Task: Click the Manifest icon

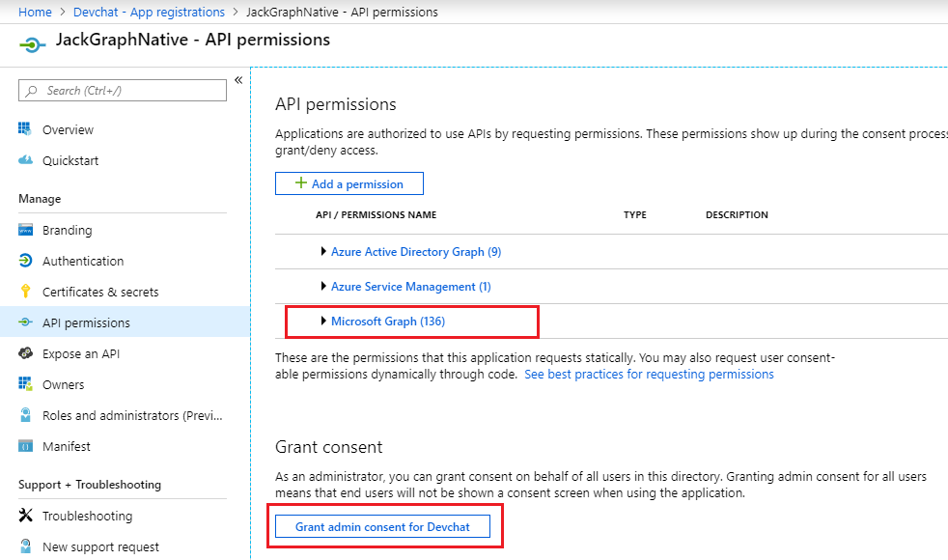Action: 25,446
